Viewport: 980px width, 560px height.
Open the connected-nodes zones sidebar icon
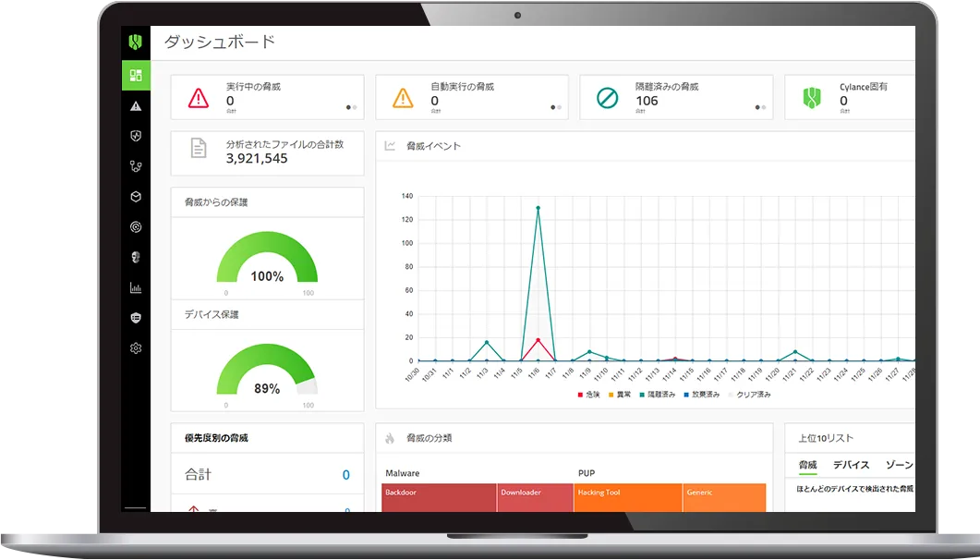pos(136,166)
